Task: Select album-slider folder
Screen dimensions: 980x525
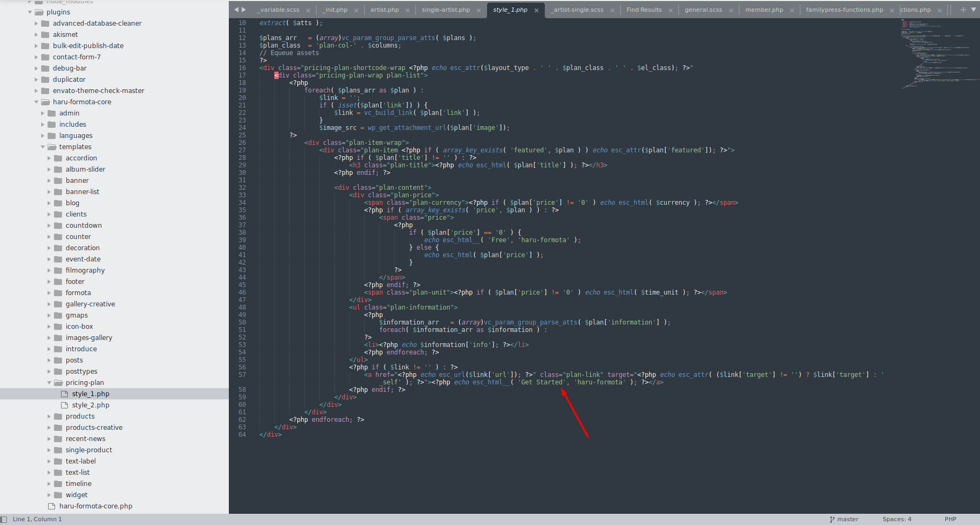Action: pyautogui.click(x=86, y=169)
